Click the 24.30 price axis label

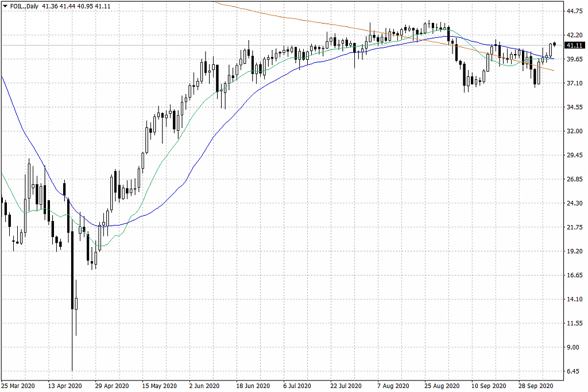coord(575,203)
